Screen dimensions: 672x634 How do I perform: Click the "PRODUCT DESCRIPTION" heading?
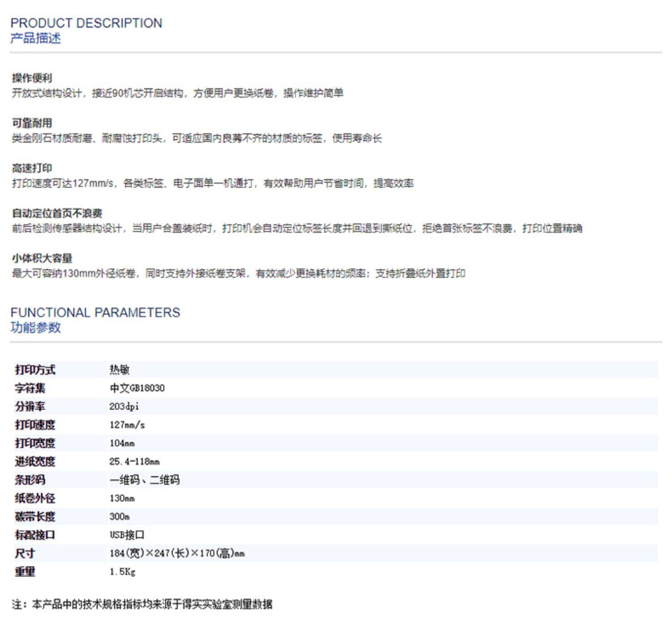point(86,23)
